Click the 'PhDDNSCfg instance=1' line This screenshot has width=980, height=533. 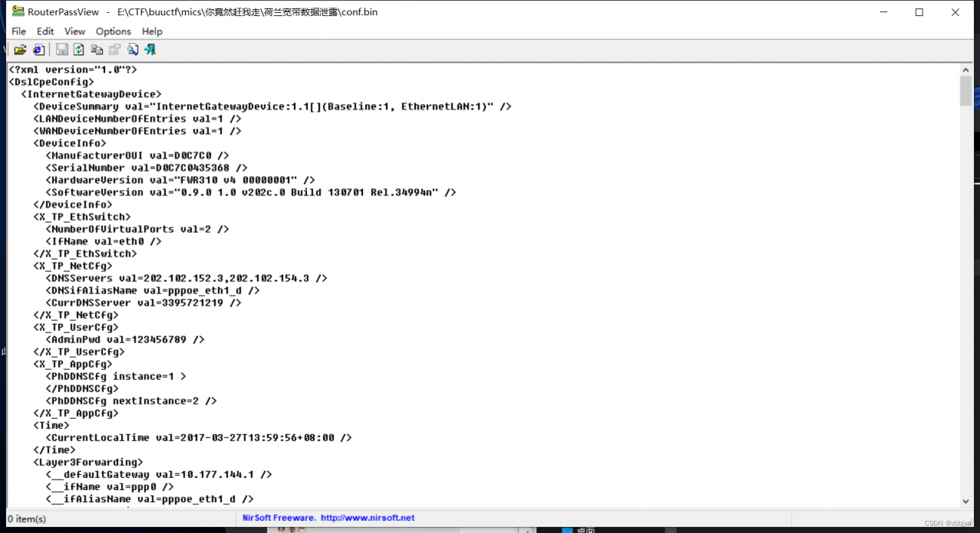116,376
